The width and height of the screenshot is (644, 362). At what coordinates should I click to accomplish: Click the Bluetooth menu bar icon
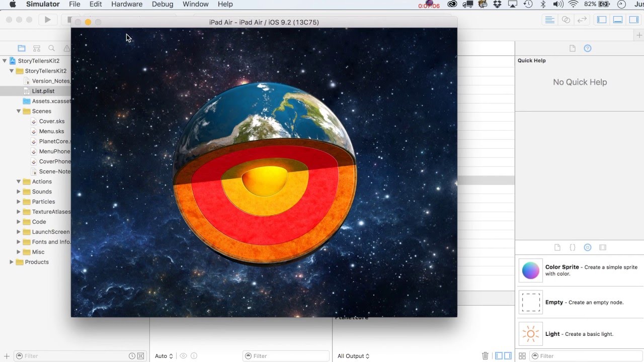[x=543, y=4]
